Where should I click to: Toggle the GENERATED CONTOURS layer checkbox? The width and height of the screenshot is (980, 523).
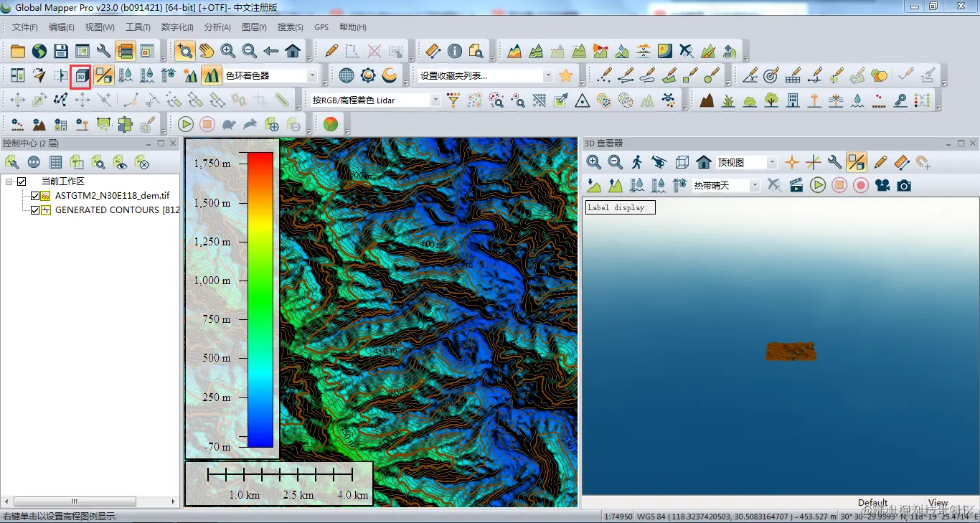point(34,210)
